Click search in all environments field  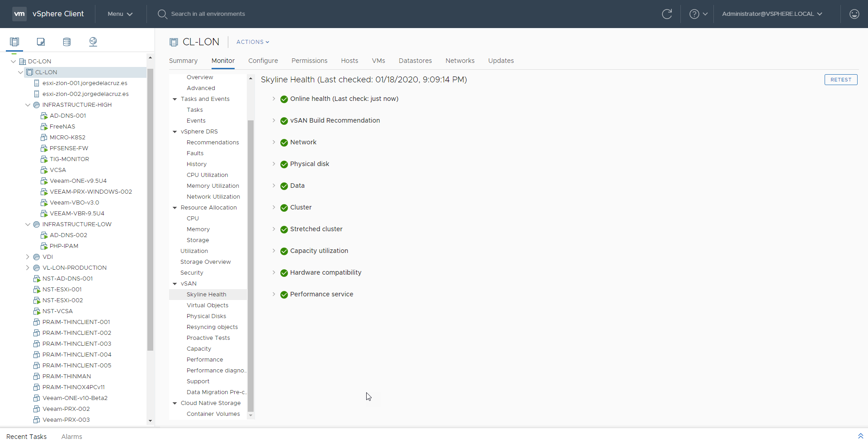click(x=208, y=14)
